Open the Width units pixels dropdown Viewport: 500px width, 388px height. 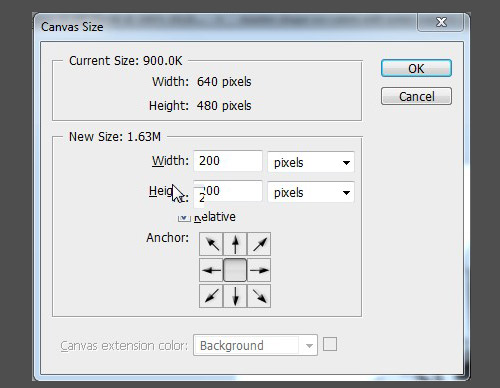coord(311,162)
